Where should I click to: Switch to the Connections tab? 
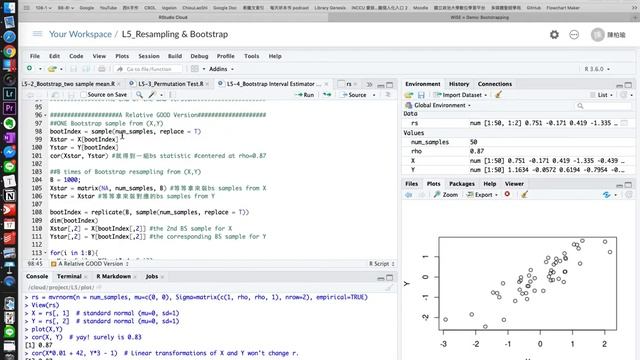(495, 84)
